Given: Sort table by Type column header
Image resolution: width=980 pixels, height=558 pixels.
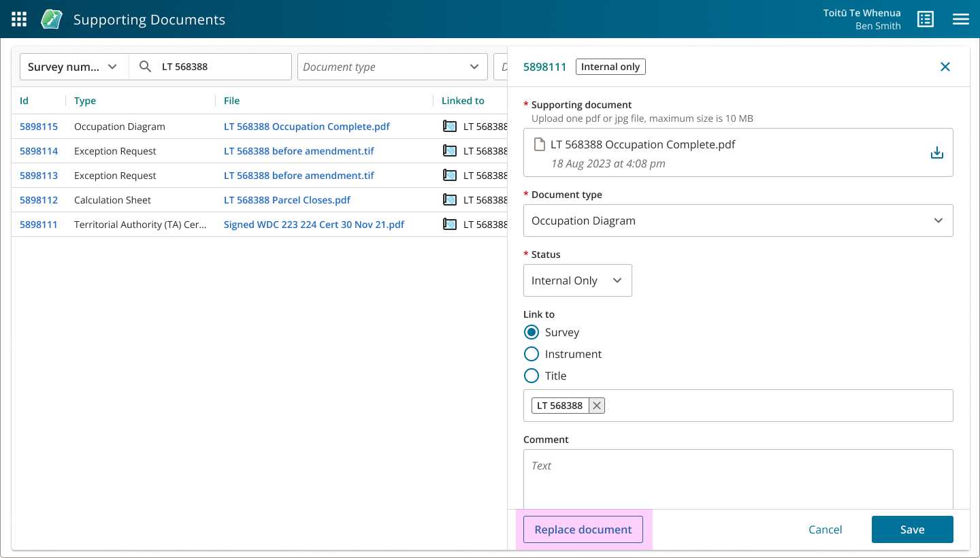Looking at the screenshot, I should [x=85, y=101].
